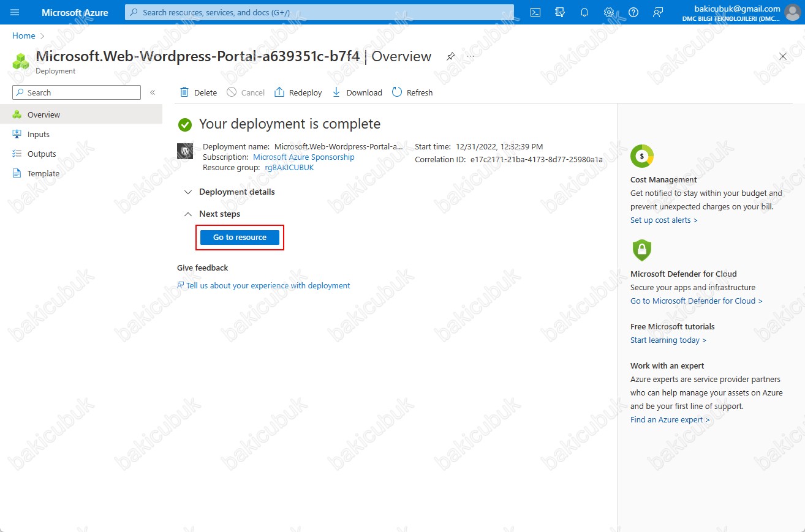Viewport: 805px width, 532px height.
Task: Open Microsoft Azure Sponsorship subscription link
Action: [304, 157]
